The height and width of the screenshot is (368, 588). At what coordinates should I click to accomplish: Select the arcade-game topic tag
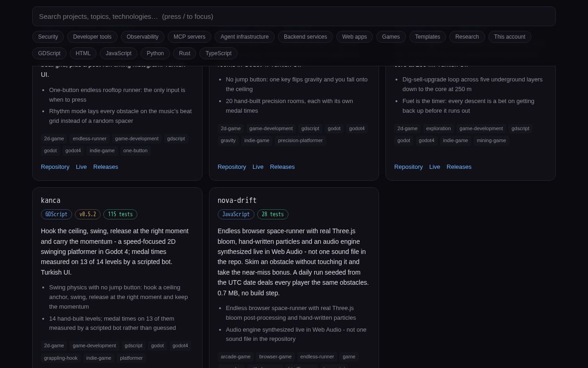(x=236, y=356)
